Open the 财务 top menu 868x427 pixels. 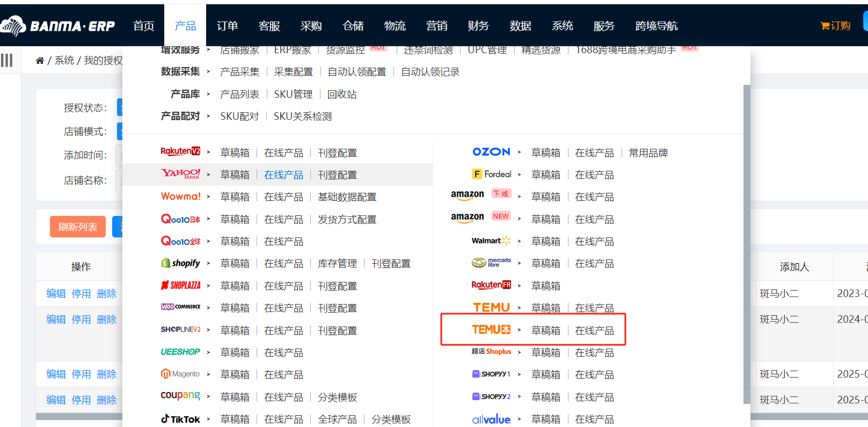pos(479,26)
